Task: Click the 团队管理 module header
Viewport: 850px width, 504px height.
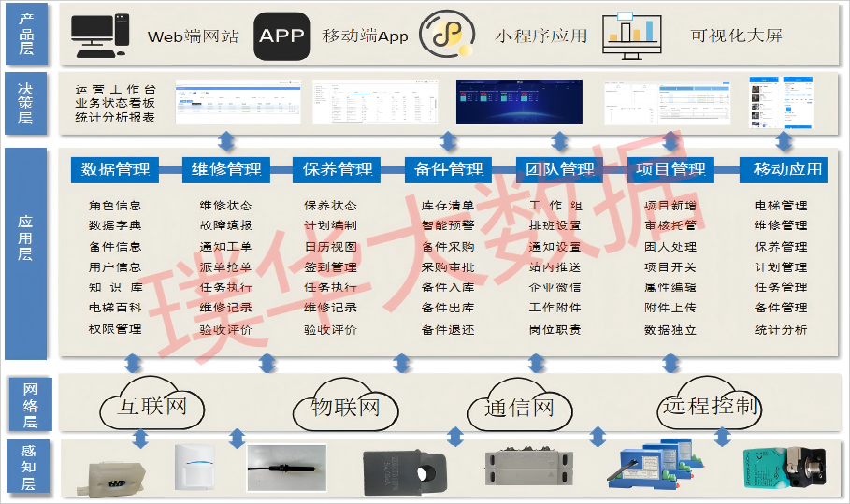Action: pyautogui.click(x=559, y=169)
